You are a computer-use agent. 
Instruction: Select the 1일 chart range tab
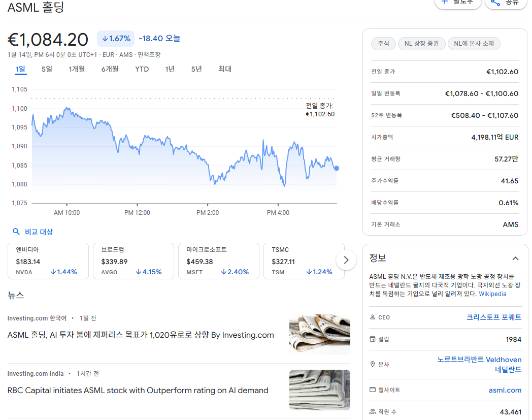click(20, 69)
